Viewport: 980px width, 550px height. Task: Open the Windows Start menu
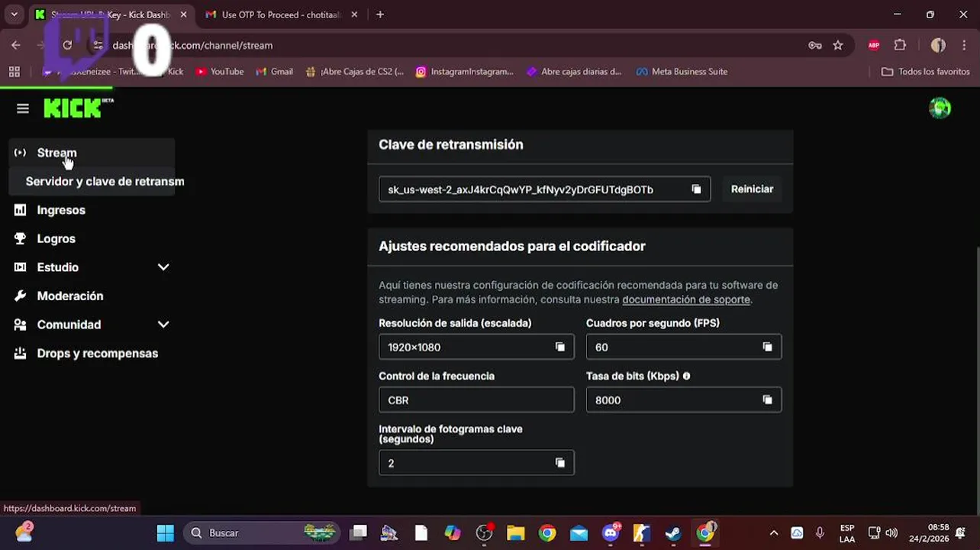(165, 532)
